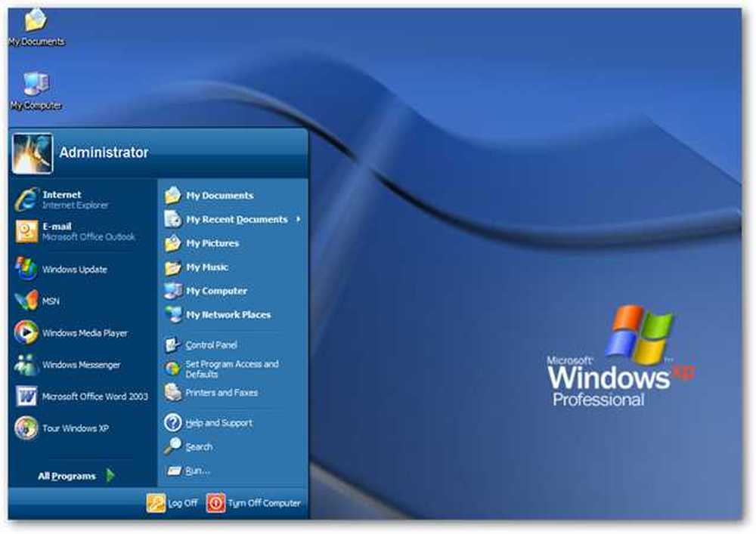The image size is (756, 534).
Task: Select My Recent Documents menu text
Action: point(237,220)
